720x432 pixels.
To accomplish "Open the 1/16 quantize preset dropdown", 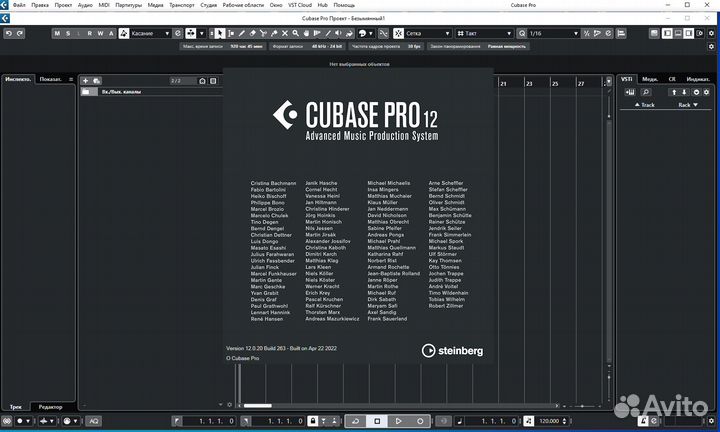I will (553, 34).
